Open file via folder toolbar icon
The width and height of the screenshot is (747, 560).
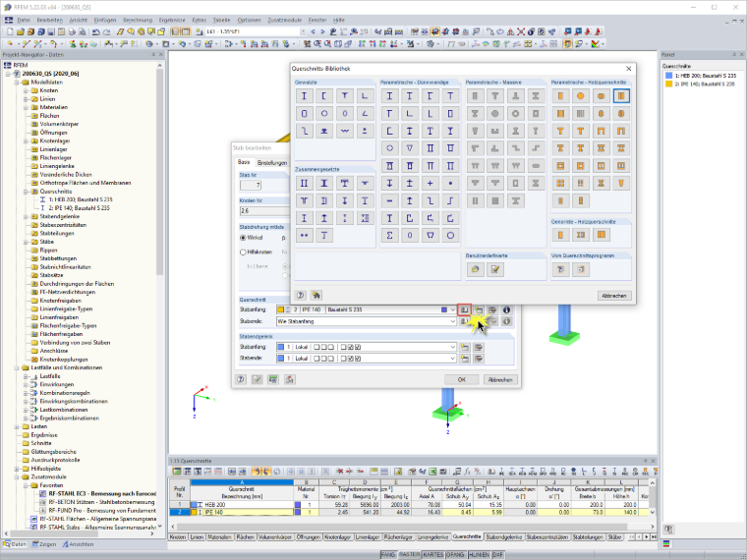[x=20, y=31]
